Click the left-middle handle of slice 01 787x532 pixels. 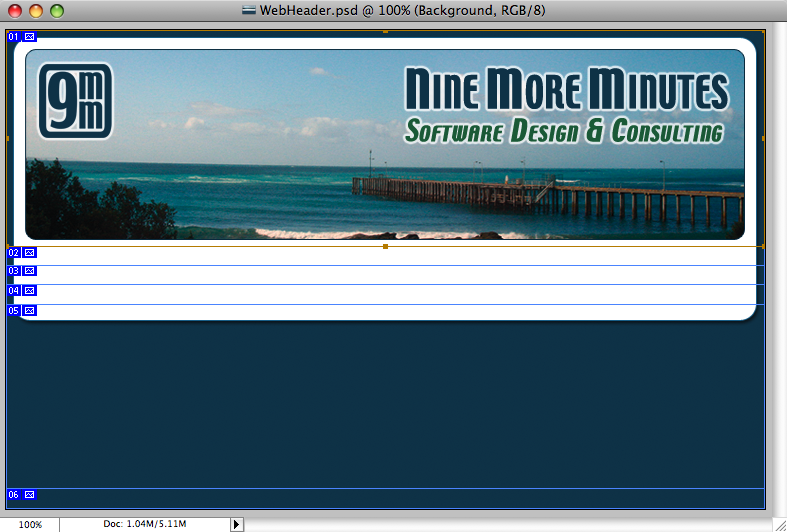(7, 138)
